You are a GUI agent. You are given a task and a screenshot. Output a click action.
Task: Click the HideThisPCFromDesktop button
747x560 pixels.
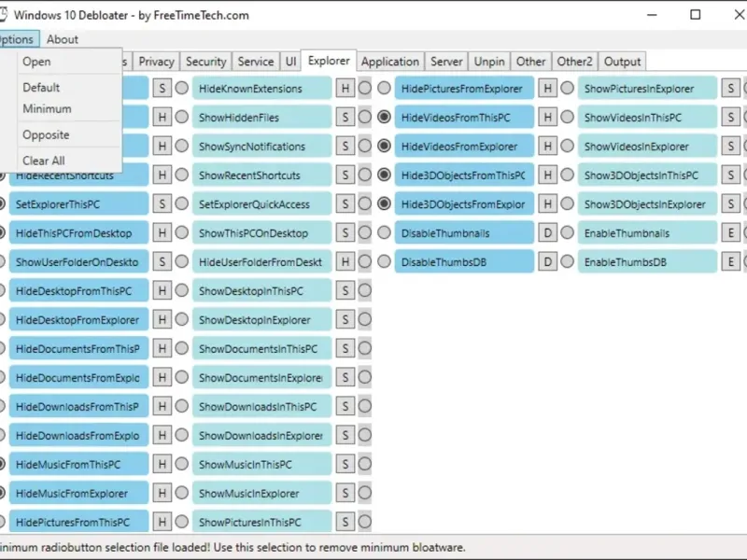[x=78, y=233]
